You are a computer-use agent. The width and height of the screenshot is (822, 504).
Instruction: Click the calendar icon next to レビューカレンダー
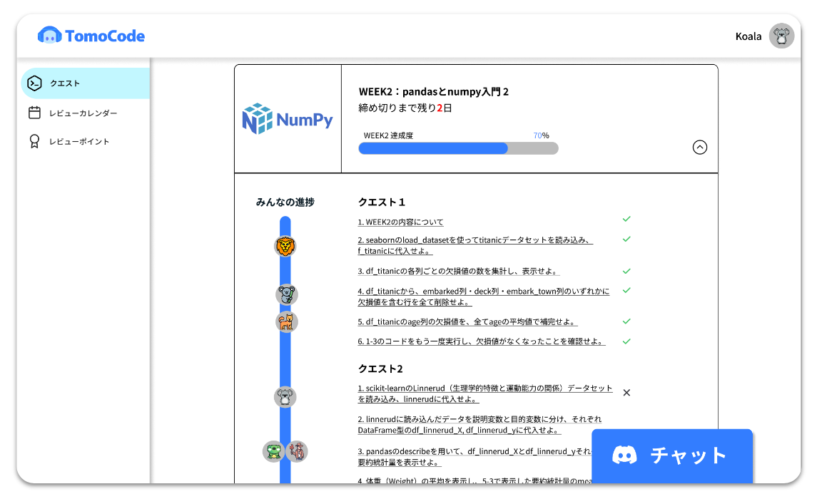tap(35, 113)
